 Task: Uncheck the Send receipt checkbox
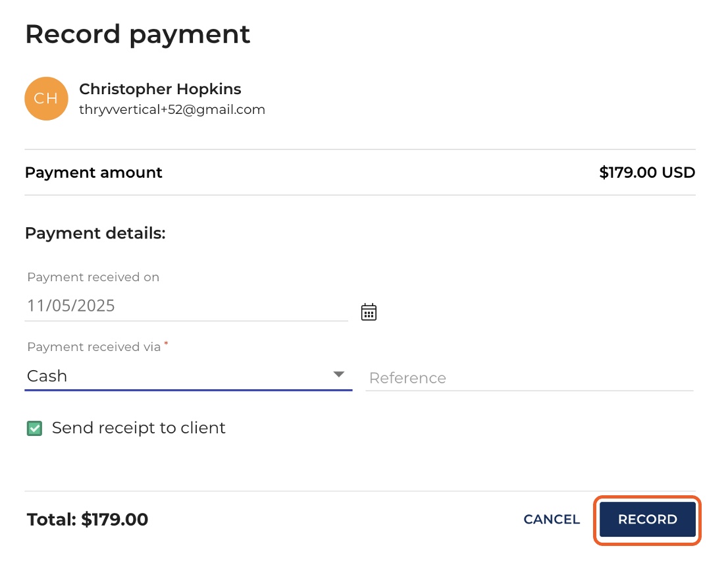tap(34, 429)
